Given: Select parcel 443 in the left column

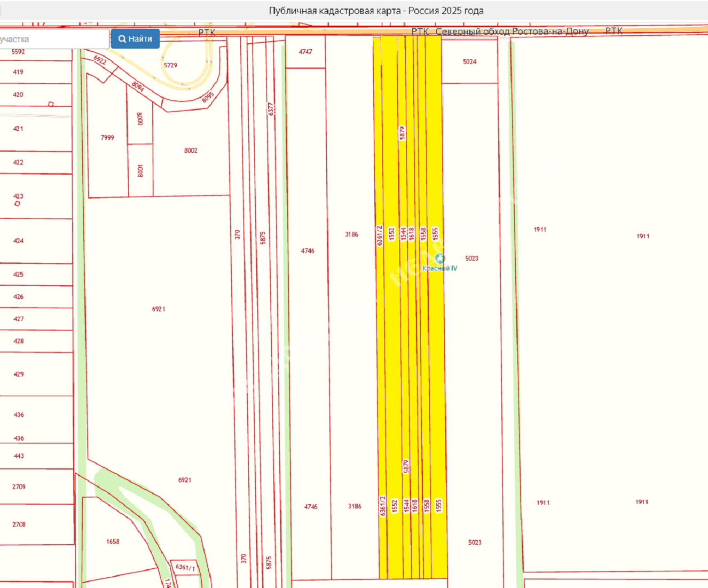Looking at the screenshot, I should [19, 456].
